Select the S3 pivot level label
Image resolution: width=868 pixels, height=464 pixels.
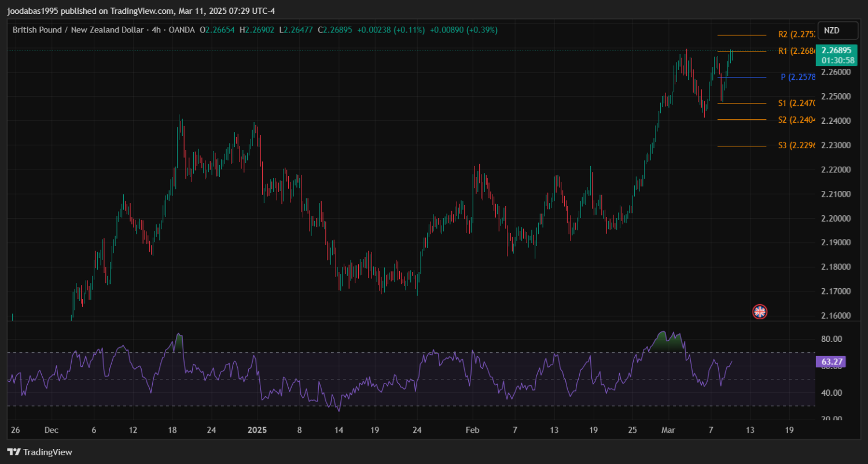pyautogui.click(x=797, y=146)
